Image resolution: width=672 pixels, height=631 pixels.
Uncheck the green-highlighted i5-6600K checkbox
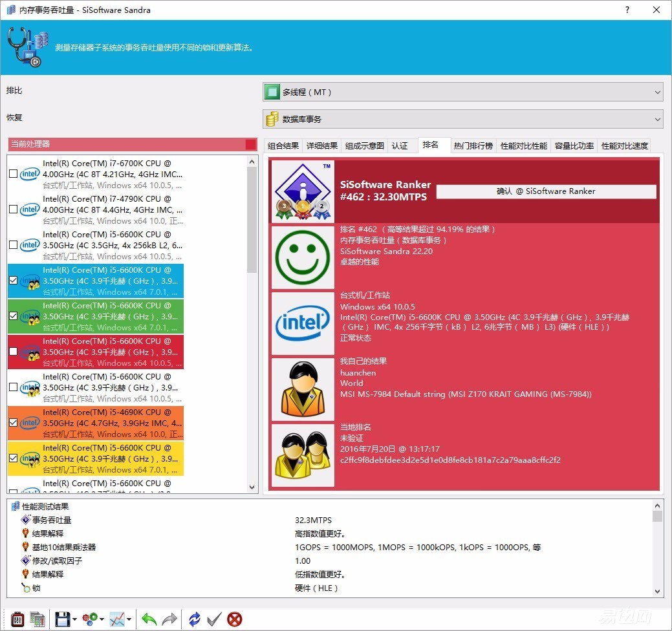[14, 316]
